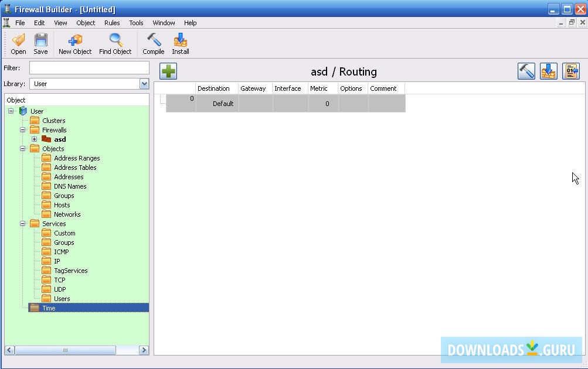
Task: Expand the asd firewall node
Action: [34, 139]
